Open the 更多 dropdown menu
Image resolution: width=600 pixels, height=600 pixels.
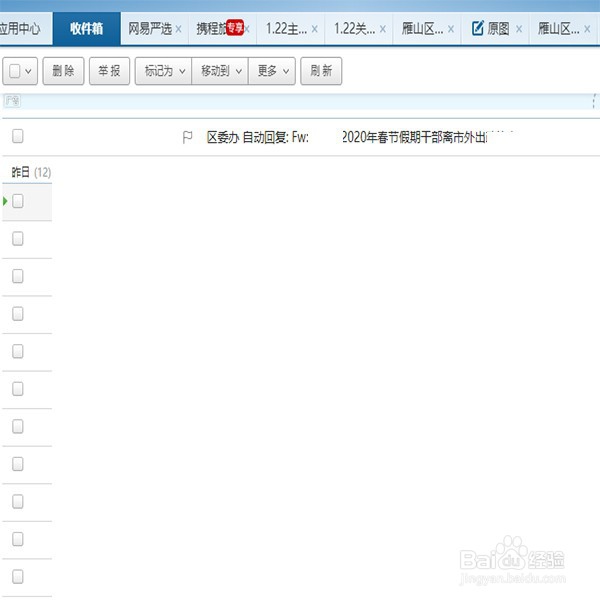[x=272, y=71]
